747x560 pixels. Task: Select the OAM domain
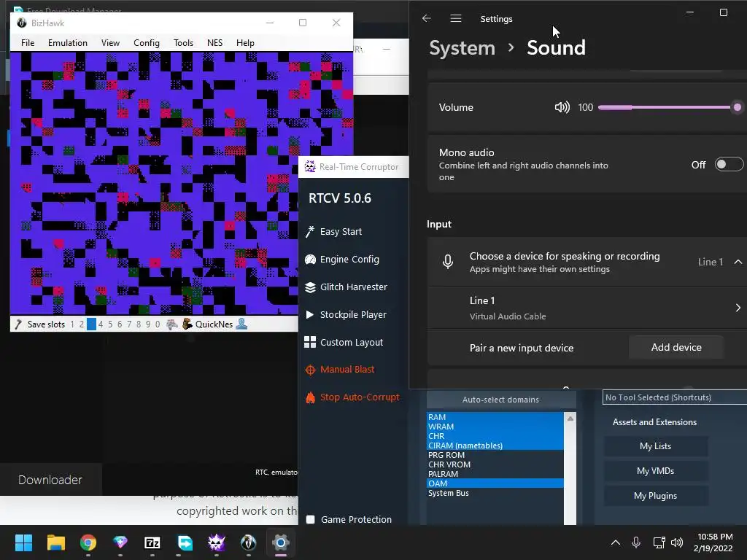pyautogui.click(x=495, y=484)
